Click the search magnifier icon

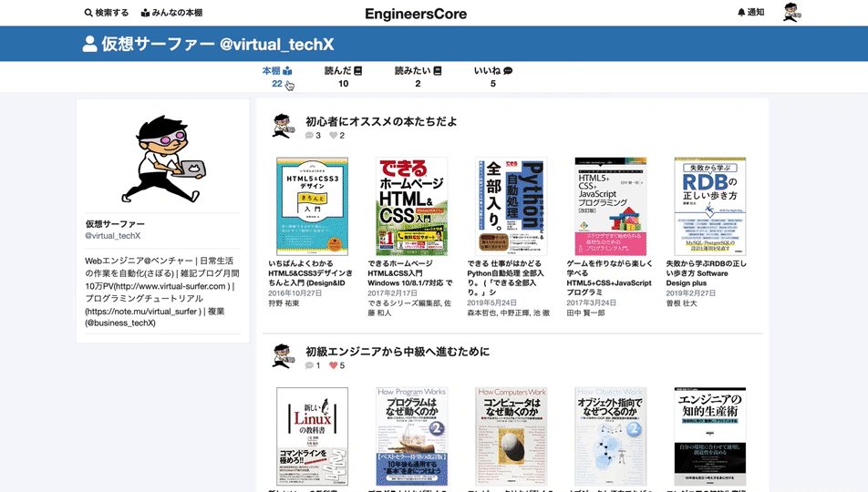(x=88, y=12)
